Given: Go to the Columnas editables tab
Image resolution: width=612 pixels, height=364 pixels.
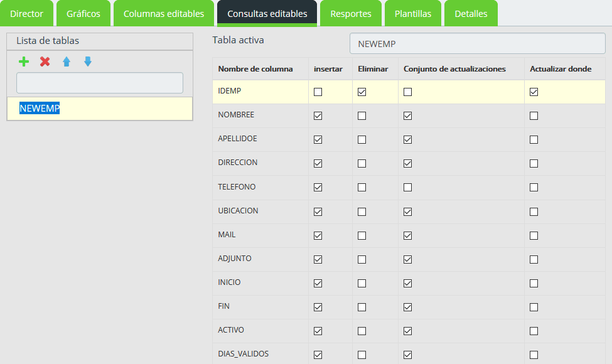Looking at the screenshot, I should click(164, 13).
